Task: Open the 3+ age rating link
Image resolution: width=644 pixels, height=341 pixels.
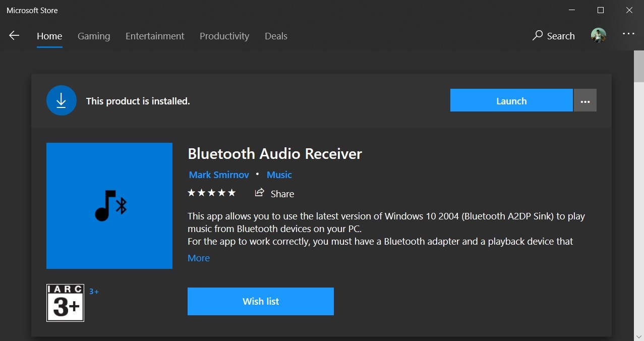Action: coord(94,292)
